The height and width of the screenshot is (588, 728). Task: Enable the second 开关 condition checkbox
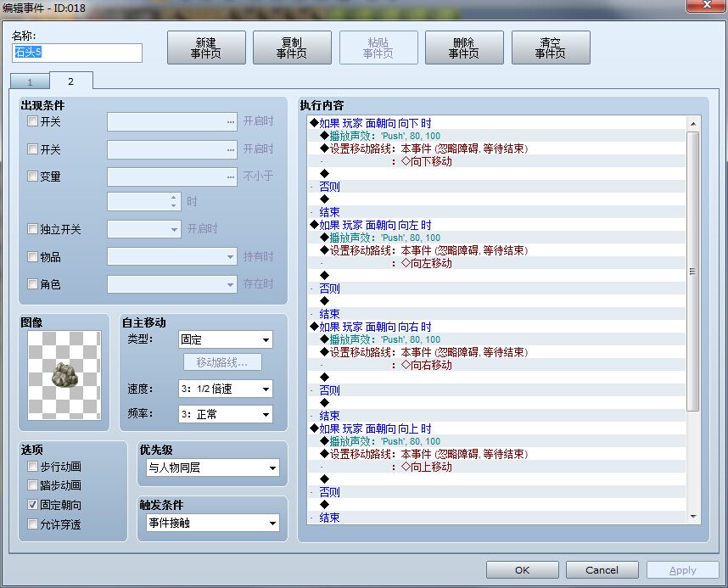pos(32,149)
